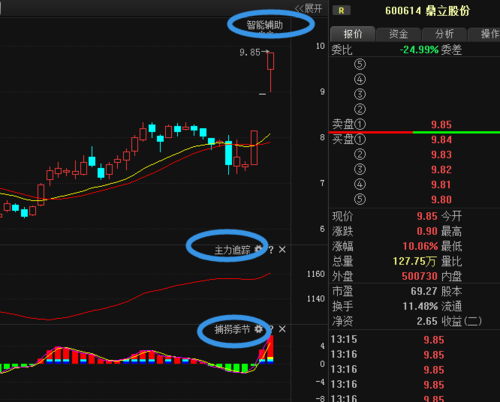Open settings gear for 主力追踪 indicator
The image size is (500, 402).
(258, 249)
